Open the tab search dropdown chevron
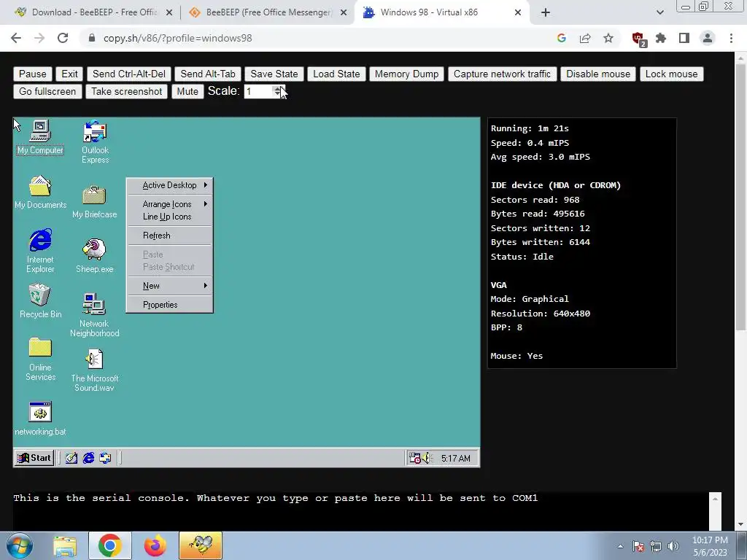This screenshot has width=747, height=560. tap(659, 13)
